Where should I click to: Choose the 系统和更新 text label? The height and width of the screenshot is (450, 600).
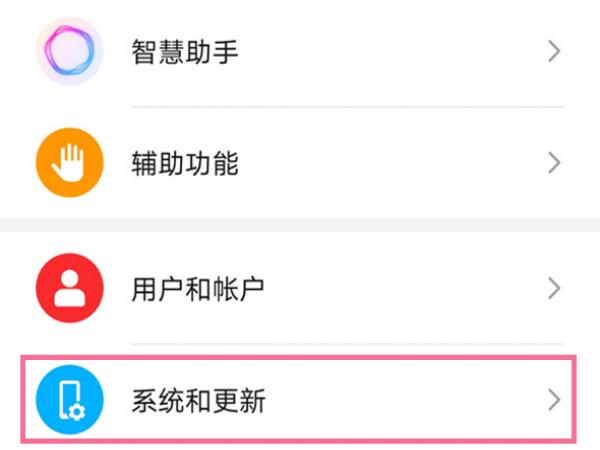point(198,401)
